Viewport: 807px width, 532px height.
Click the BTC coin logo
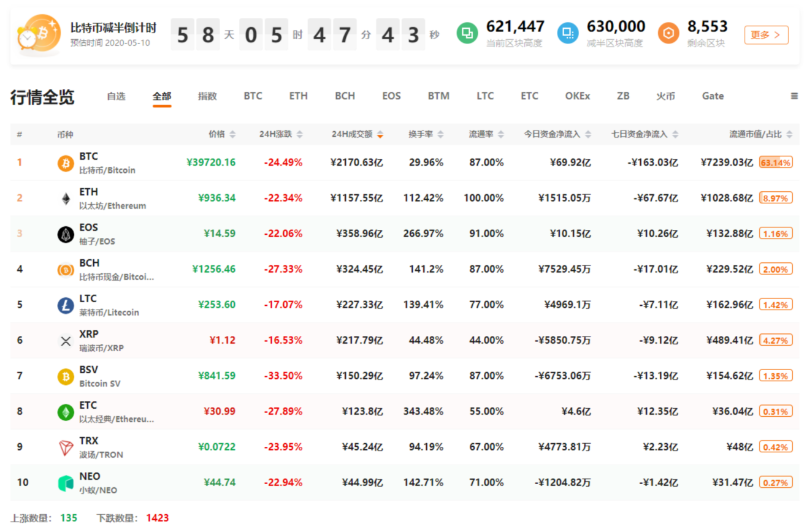pyautogui.click(x=66, y=163)
